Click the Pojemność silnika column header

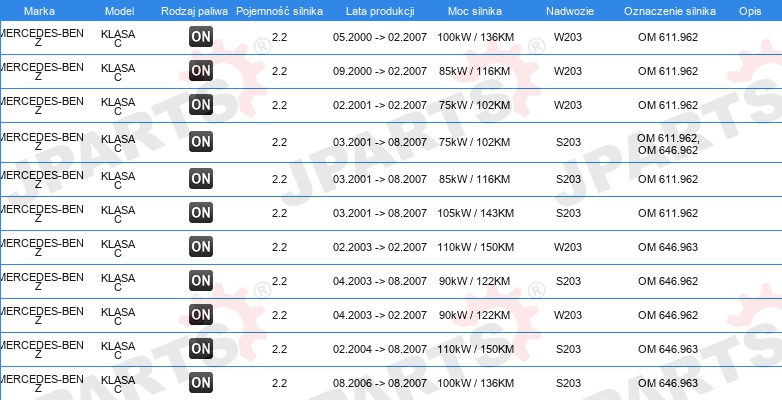[x=279, y=11]
